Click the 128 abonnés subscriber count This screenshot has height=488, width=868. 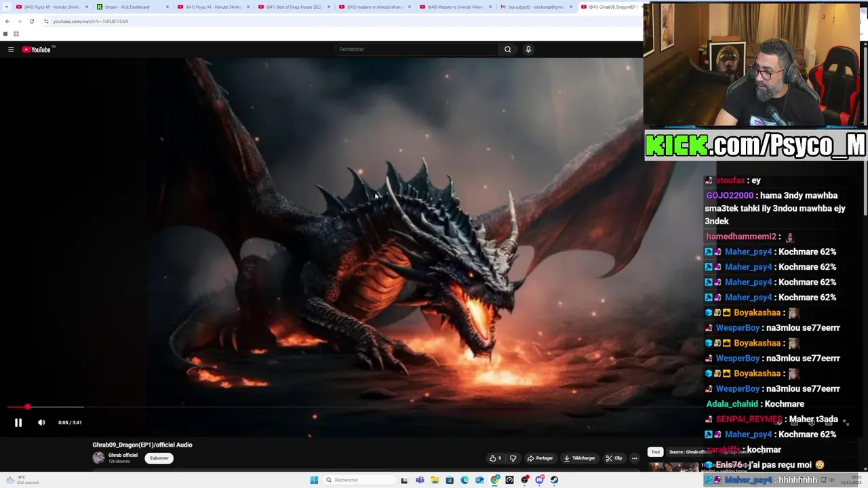[x=118, y=462]
